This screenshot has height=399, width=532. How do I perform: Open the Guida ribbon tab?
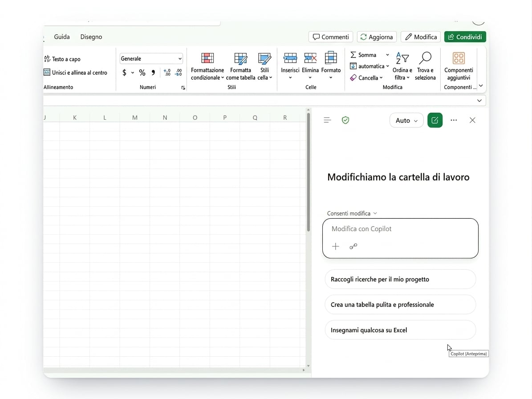[x=62, y=37]
